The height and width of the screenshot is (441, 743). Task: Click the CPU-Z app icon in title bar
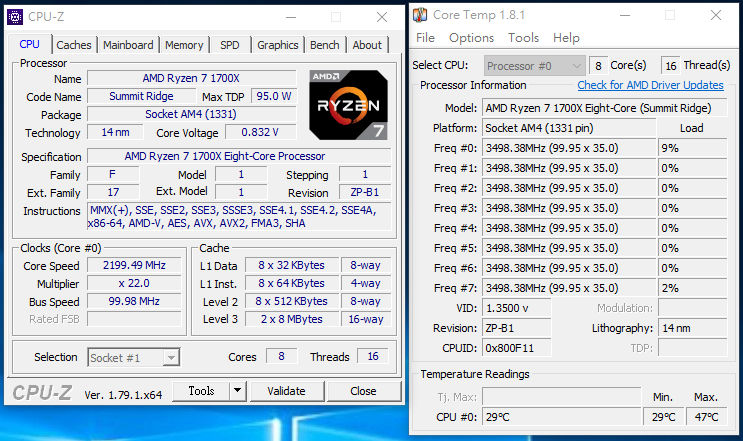coord(15,17)
